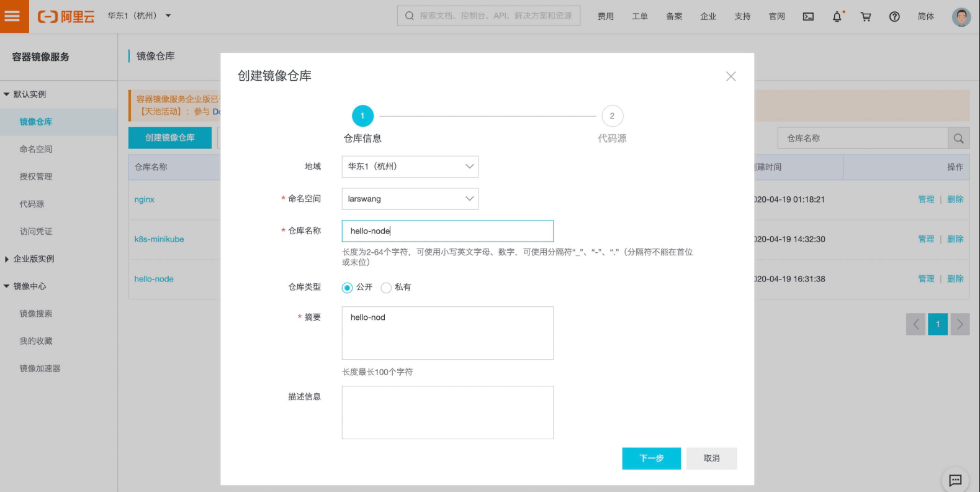Image resolution: width=980 pixels, height=492 pixels.
Task: Open 镜像加速器 in the sidebar
Action: [40, 368]
